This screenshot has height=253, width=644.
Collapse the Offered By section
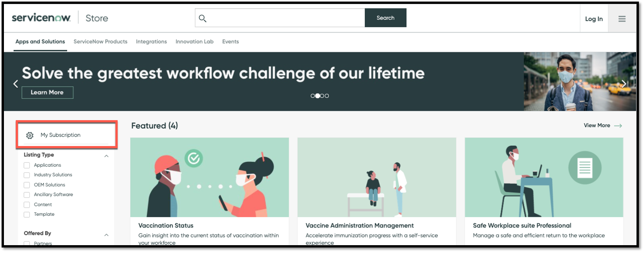tap(106, 235)
